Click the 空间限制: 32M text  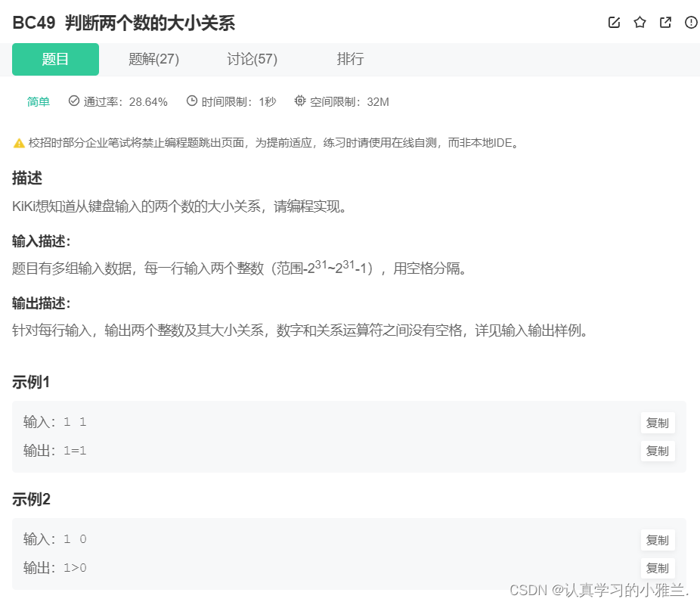[349, 102]
